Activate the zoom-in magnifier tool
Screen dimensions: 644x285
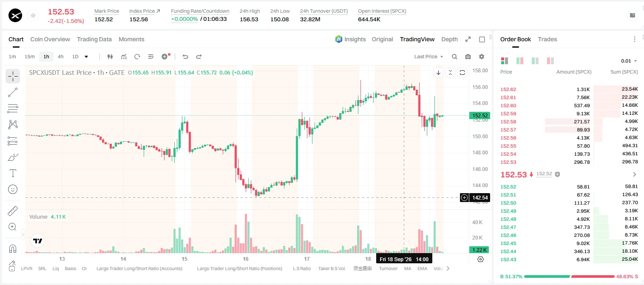tap(13, 227)
